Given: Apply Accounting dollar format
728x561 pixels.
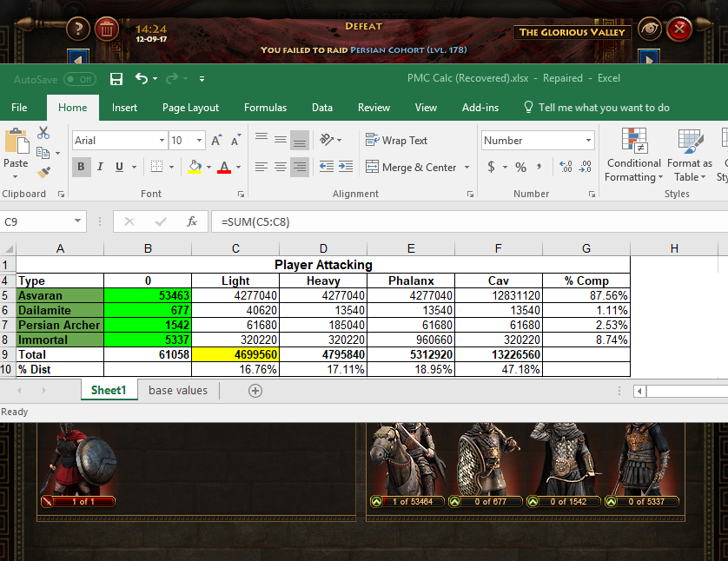Looking at the screenshot, I should [491, 167].
